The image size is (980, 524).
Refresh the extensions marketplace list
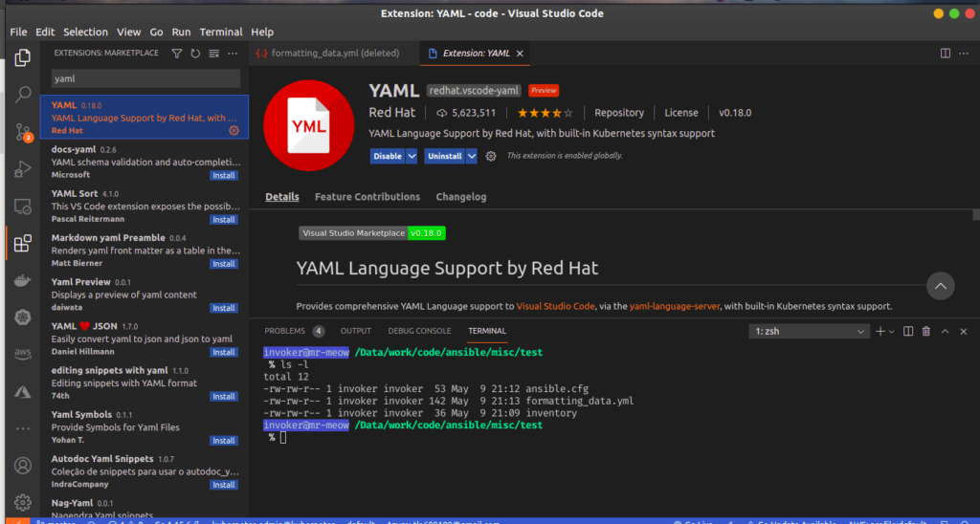click(x=195, y=54)
